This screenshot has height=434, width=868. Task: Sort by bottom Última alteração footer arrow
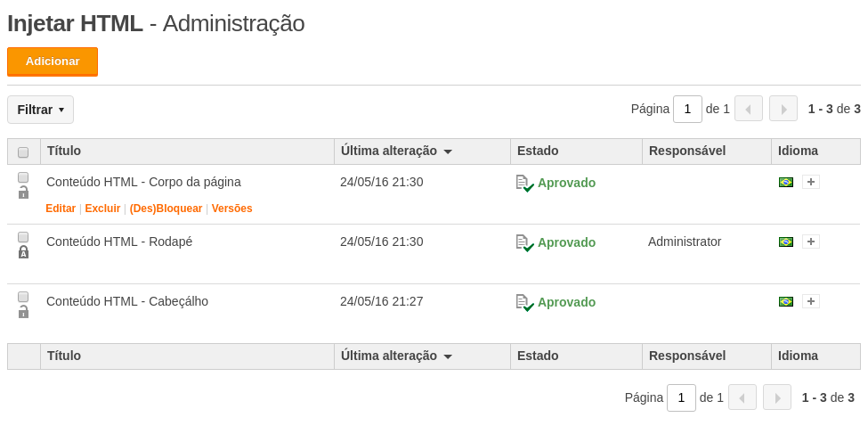(448, 356)
